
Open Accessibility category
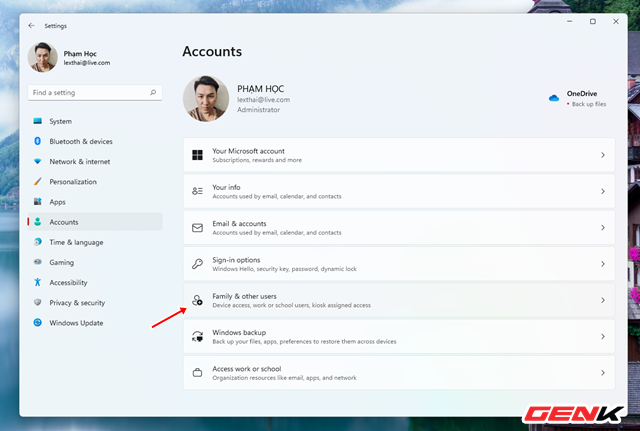click(95, 282)
